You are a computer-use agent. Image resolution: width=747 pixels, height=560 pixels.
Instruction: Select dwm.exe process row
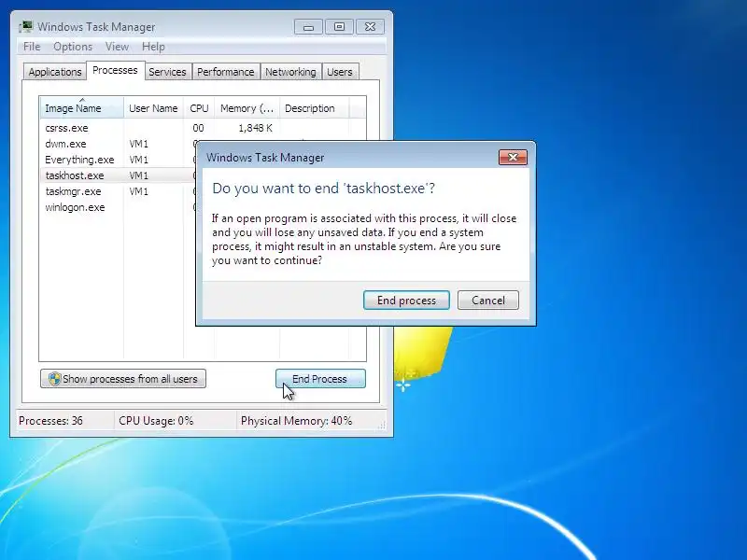[x=118, y=144]
